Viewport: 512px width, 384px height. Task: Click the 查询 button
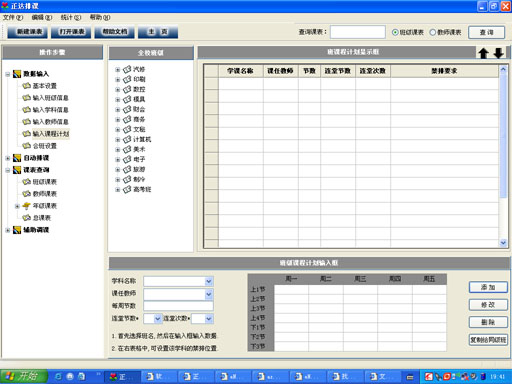click(x=486, y=32)
